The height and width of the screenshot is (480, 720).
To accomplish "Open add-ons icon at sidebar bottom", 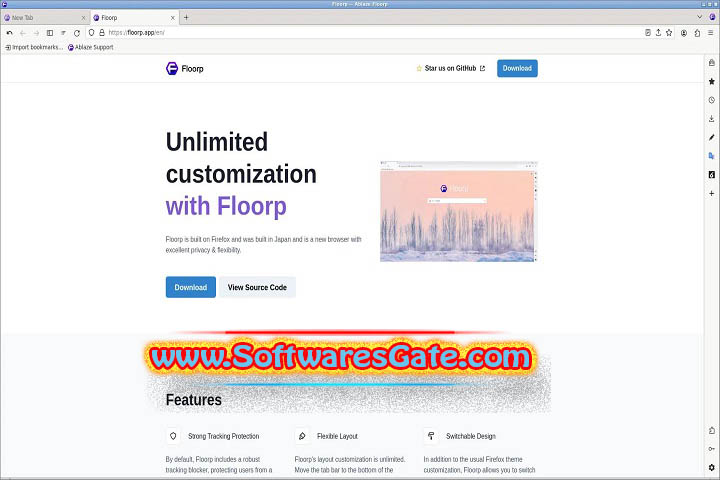I will coord(712,430).
